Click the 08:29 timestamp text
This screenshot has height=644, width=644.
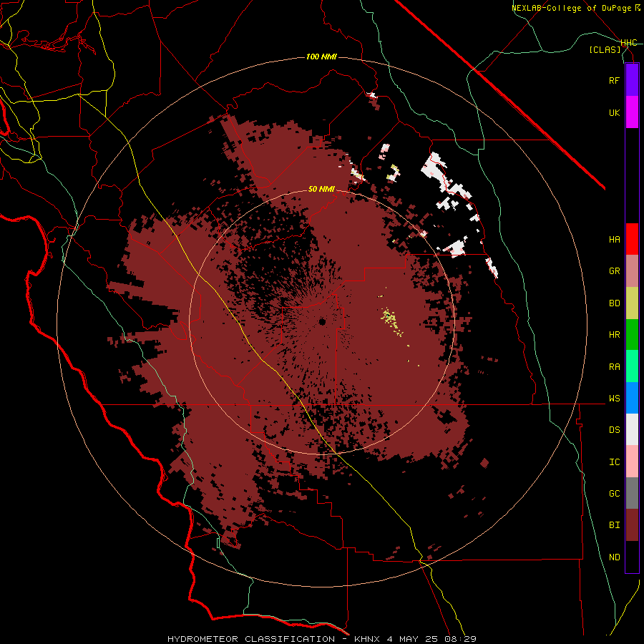(x=460, y=639)
